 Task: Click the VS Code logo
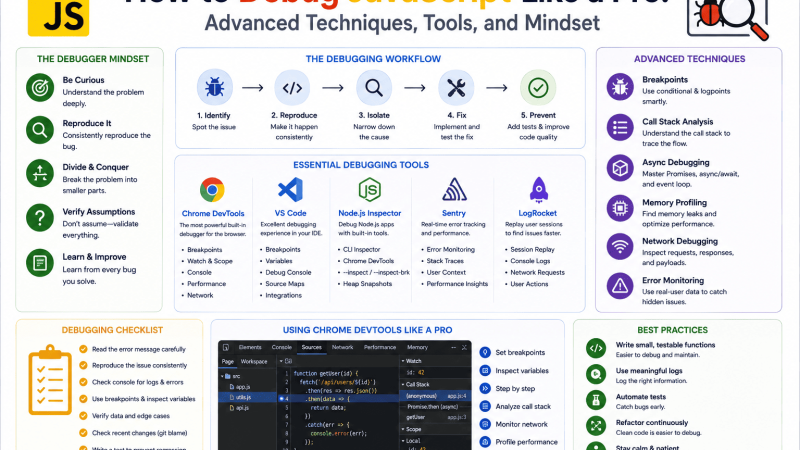tap(290, 190)
